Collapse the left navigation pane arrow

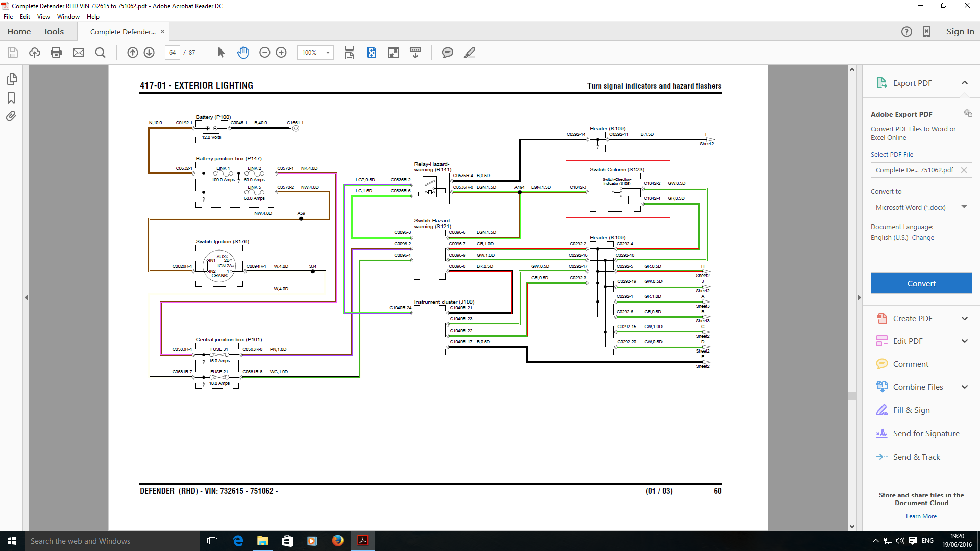tap(26, 297)
